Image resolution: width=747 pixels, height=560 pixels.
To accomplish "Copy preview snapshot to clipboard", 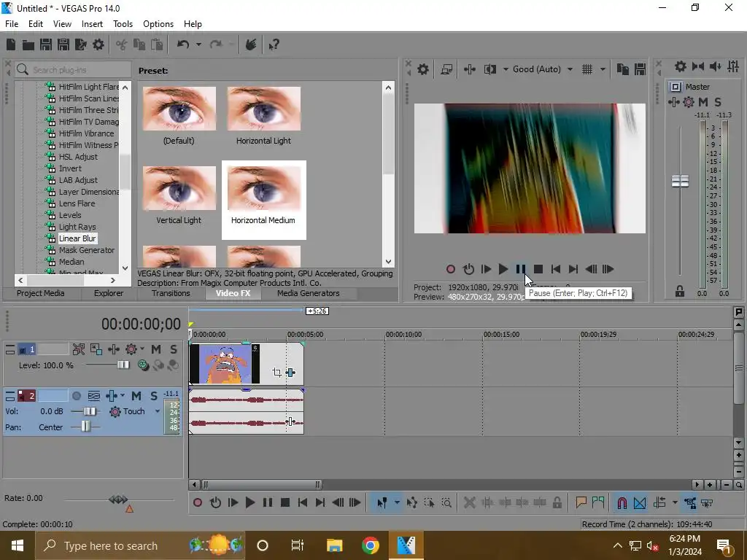I will 623,69.
